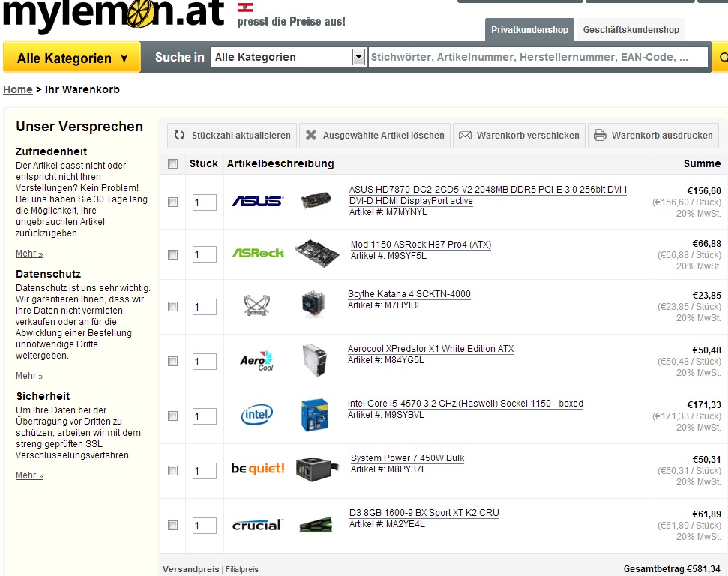Check the System Power 7 item checkbox

click(172, 470)
